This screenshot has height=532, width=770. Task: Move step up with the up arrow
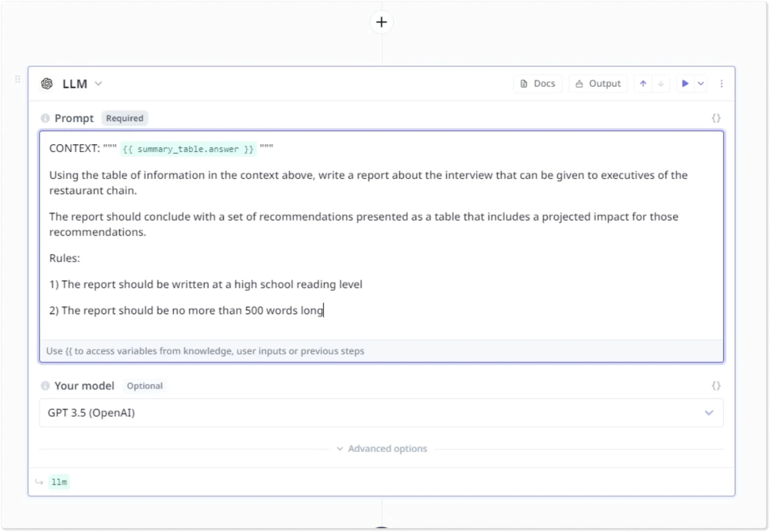coord(643,84)
